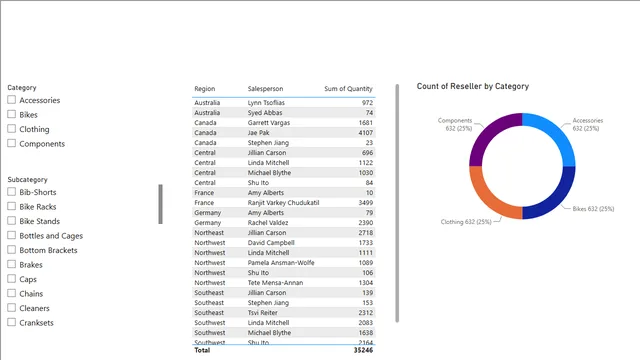
Task: Click the Tete Mensa-Annan cell
Action: 275,282
